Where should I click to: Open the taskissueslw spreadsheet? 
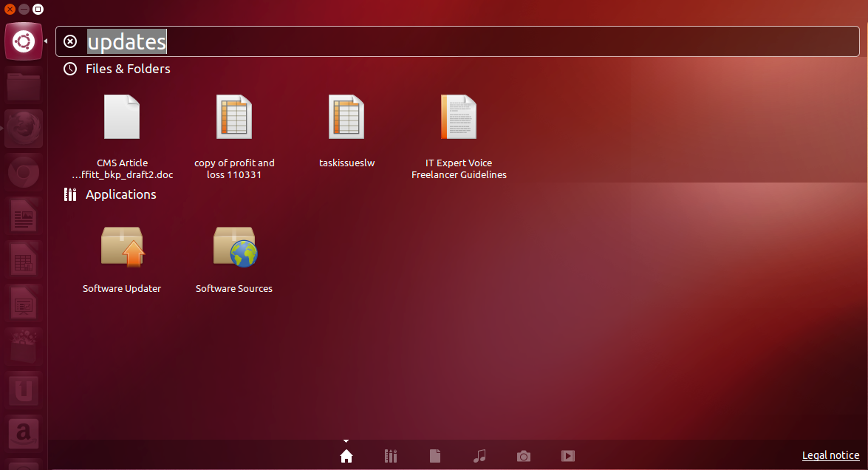pos(346,132)
